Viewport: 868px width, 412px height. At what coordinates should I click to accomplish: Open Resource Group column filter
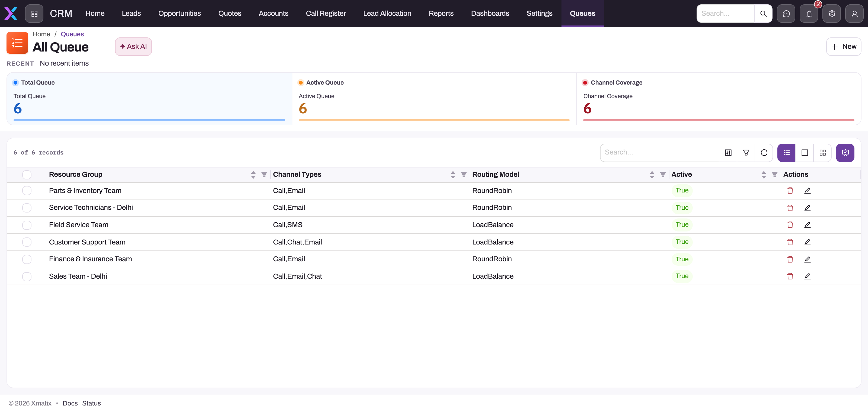(264, 174)
